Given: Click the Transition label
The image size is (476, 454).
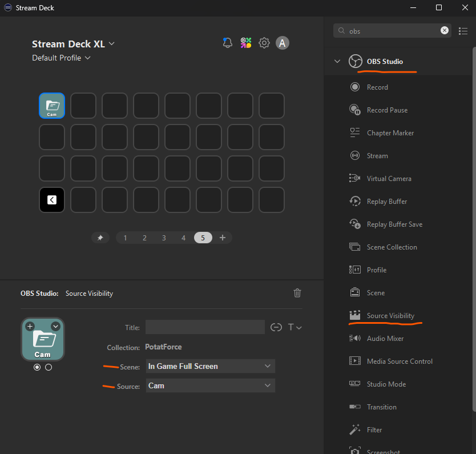Looking at the screenshot, I should pos(382,407).
